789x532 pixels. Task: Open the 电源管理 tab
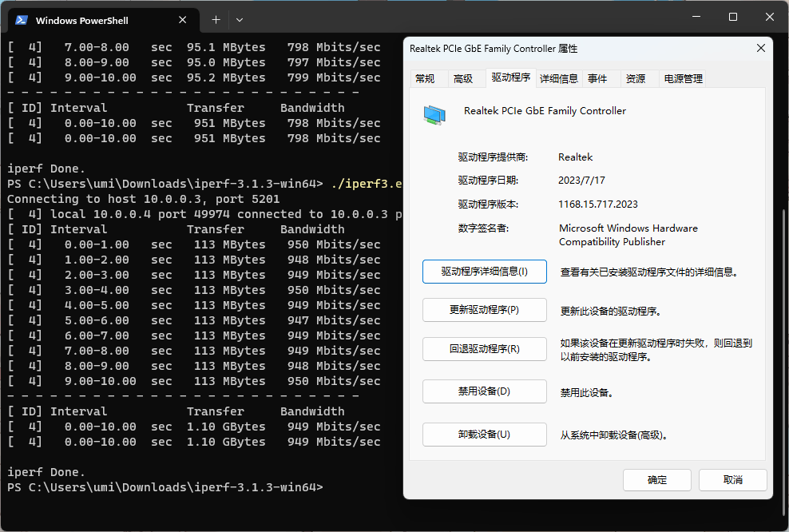[684, 78]
